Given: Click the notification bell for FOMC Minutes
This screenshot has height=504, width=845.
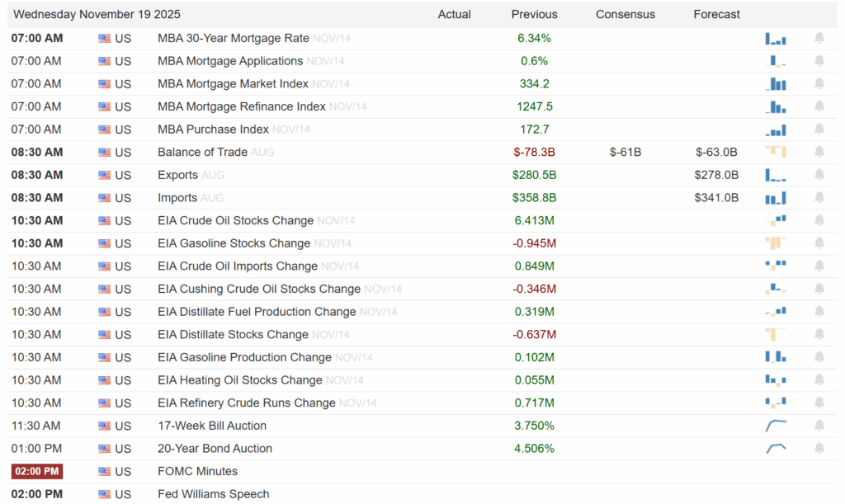Looking at the screenshot, I should point(819,471).
